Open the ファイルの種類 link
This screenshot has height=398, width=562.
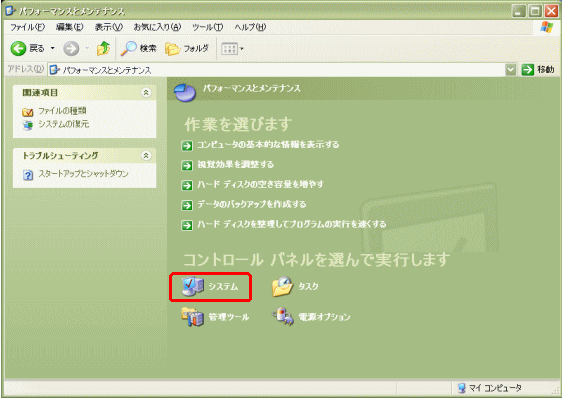click(62, 111)
